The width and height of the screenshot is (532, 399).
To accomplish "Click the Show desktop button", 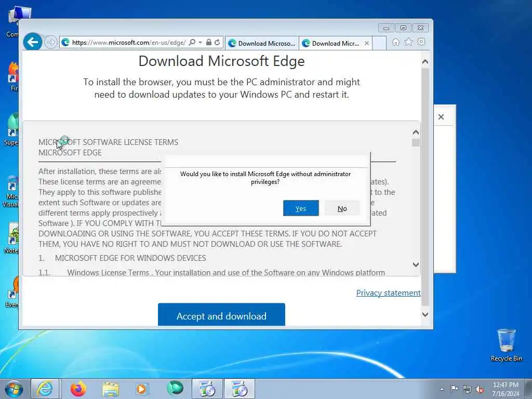I will 529,389.
